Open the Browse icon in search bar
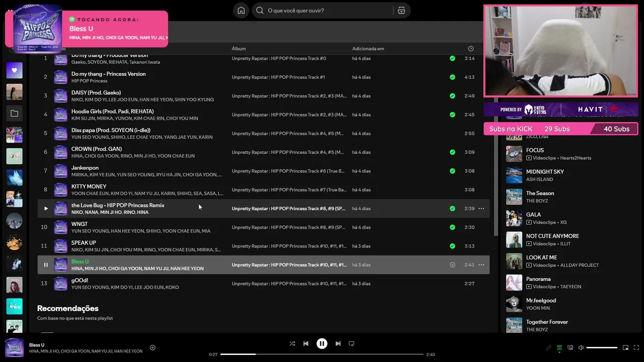Image resolution: width=644 pixels, height=362 pixels. pos(401,11)
